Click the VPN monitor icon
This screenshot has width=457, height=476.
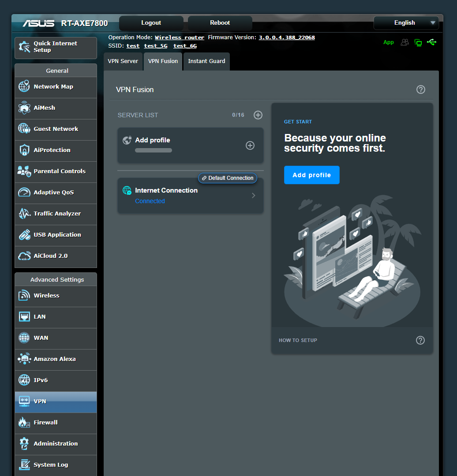point(24,402)
